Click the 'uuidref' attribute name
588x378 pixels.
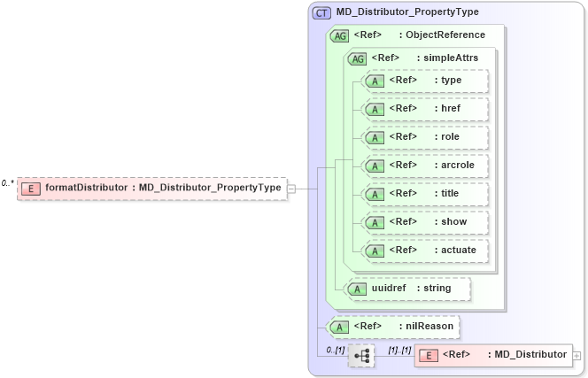(x=389, y=288)
